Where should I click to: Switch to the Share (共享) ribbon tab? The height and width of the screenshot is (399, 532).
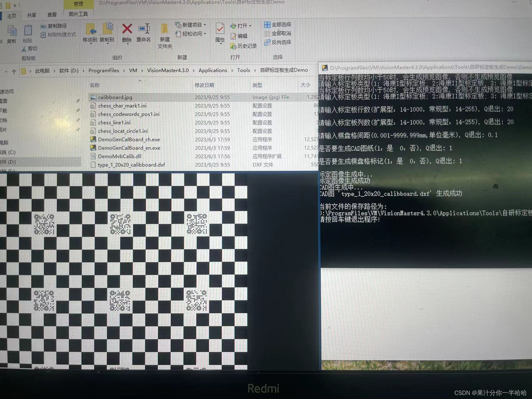[x=31, y=15]
